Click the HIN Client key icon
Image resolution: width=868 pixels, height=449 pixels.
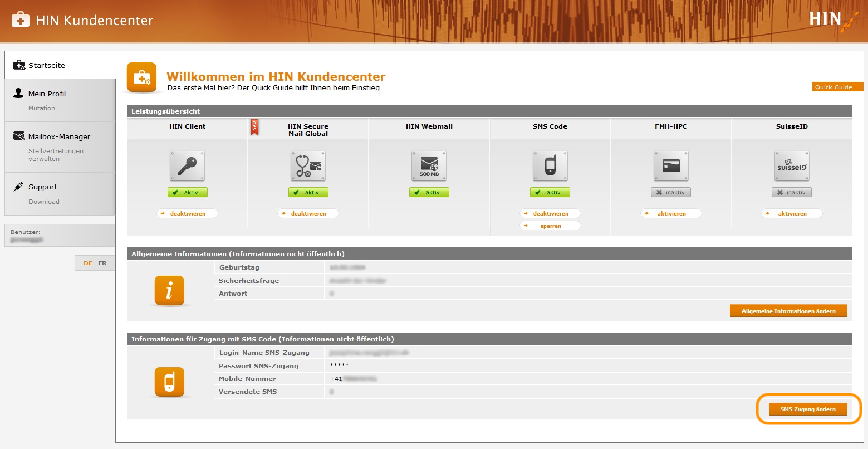pyautogui.click(x=187, y=166)
